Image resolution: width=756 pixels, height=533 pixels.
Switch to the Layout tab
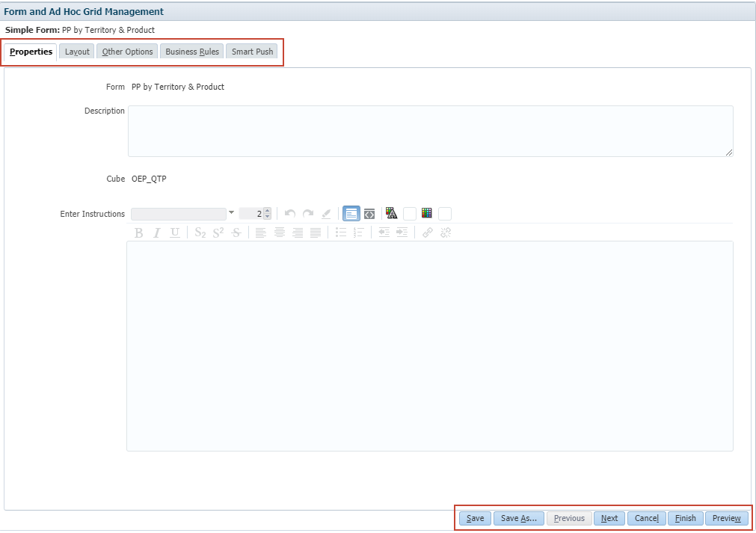(x=77, y=52)
